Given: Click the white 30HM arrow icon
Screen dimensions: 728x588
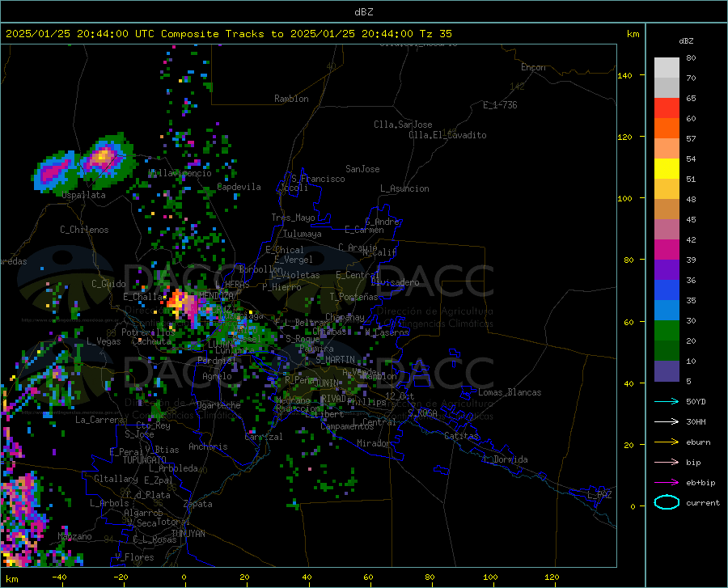Looking at the screenshot, I should coord(667,422).
